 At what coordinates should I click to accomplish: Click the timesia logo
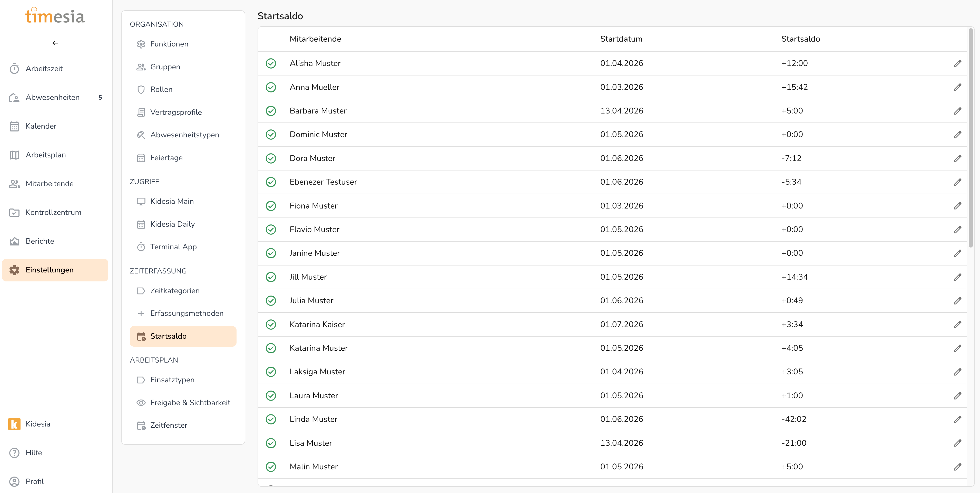click(55, 16)
